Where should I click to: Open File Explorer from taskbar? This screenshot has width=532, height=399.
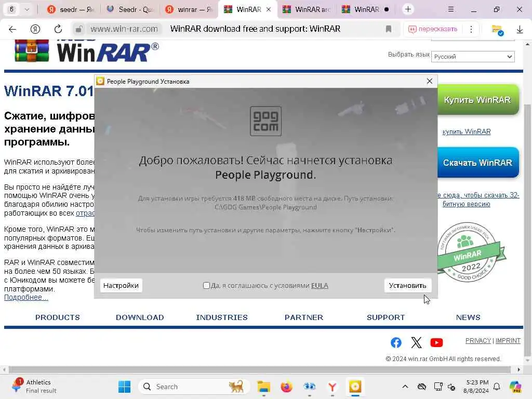click(x=263, y=387)
